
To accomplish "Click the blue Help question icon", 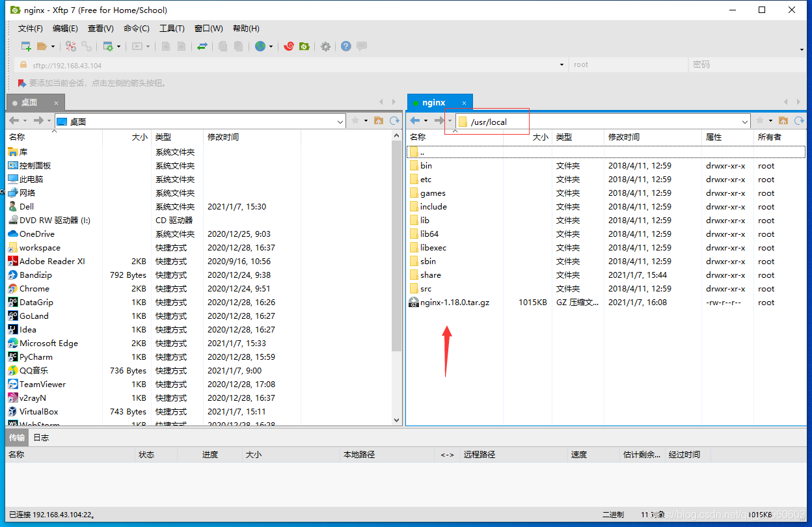I will [x=346, y=46].
